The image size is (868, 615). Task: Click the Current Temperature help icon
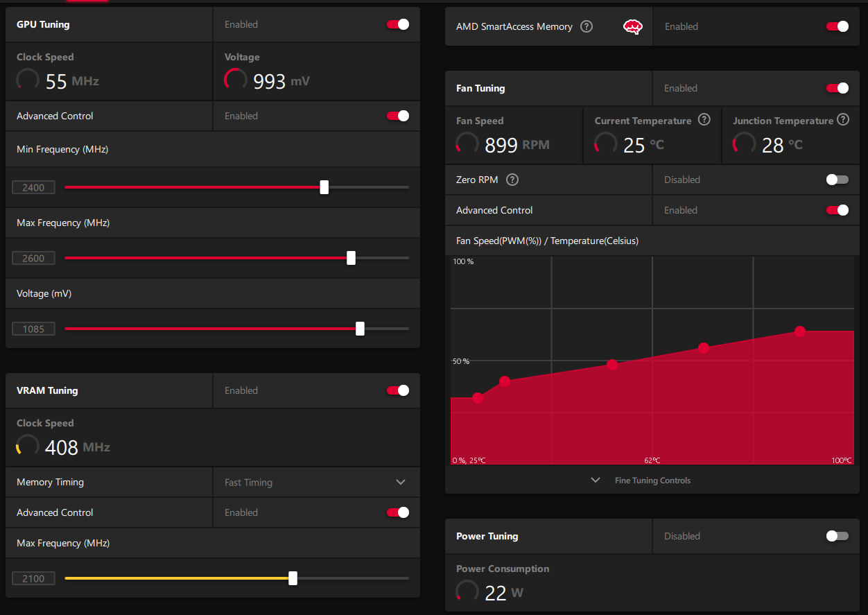(704, 120)
